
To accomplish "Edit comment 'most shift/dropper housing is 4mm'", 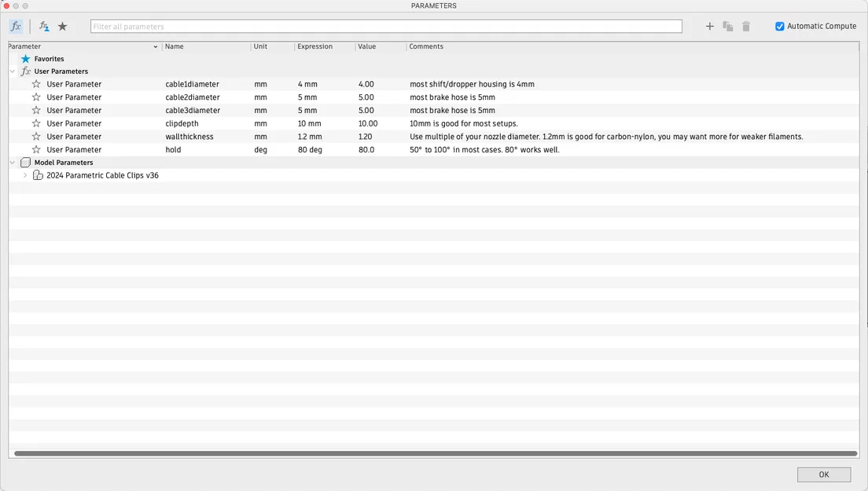I will click(x=473, y=84).
